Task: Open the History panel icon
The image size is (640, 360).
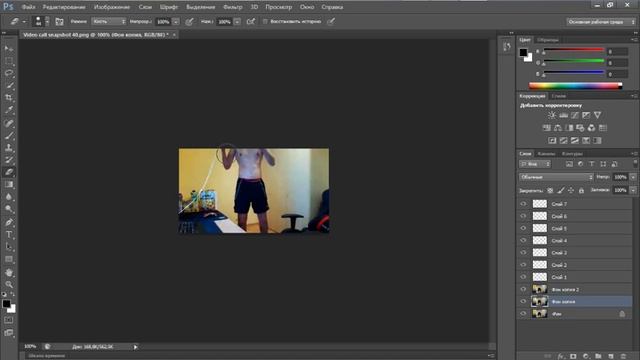Action: point(507,47)
